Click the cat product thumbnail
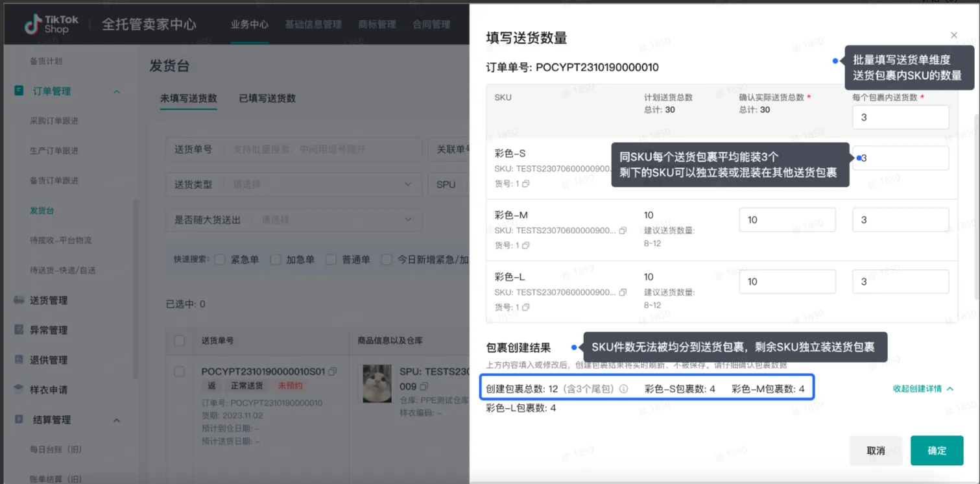The height and width of the screenshot is (484, 980). tap(377, 384)
